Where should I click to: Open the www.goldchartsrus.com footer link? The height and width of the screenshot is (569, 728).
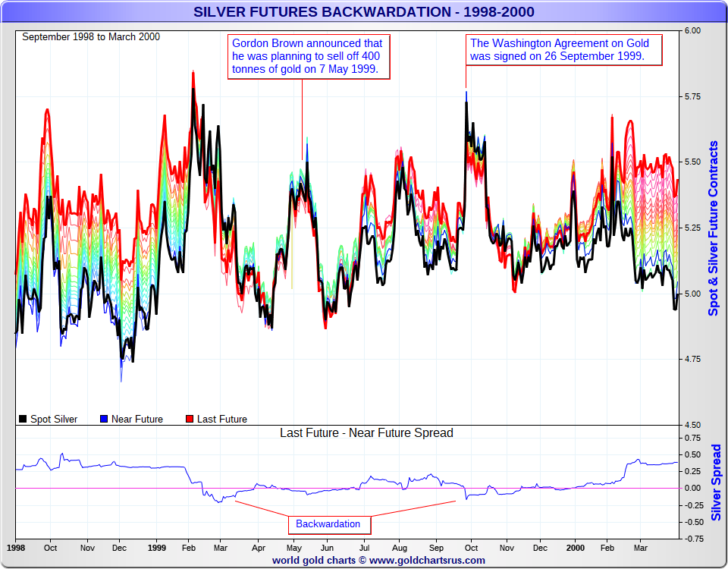point(427,560)
